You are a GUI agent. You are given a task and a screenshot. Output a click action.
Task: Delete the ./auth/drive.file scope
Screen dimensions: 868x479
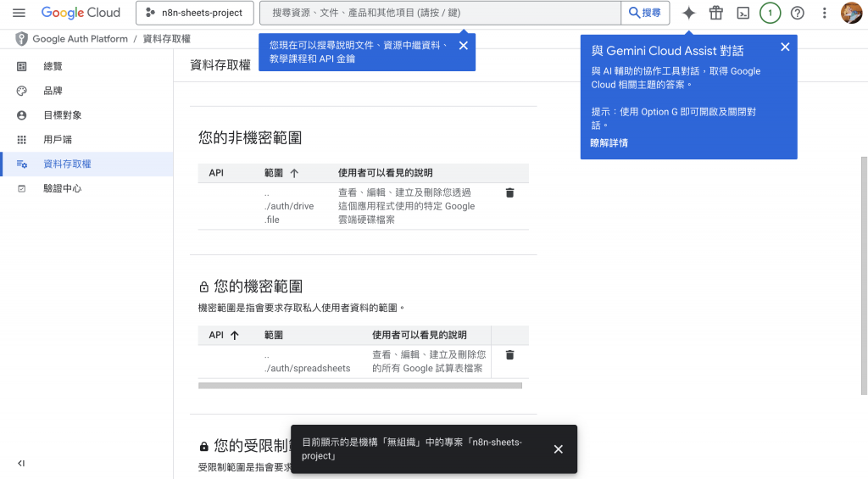coord(509,192)
